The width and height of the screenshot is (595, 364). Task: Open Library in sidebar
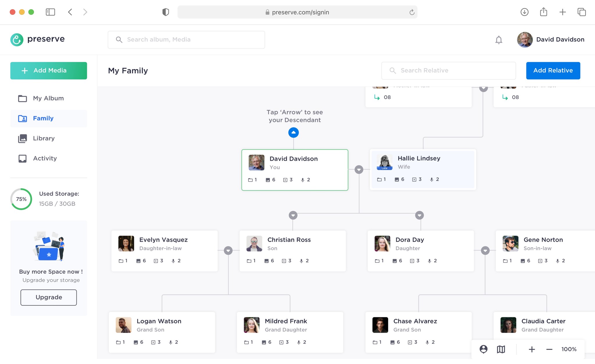(44, 138)
